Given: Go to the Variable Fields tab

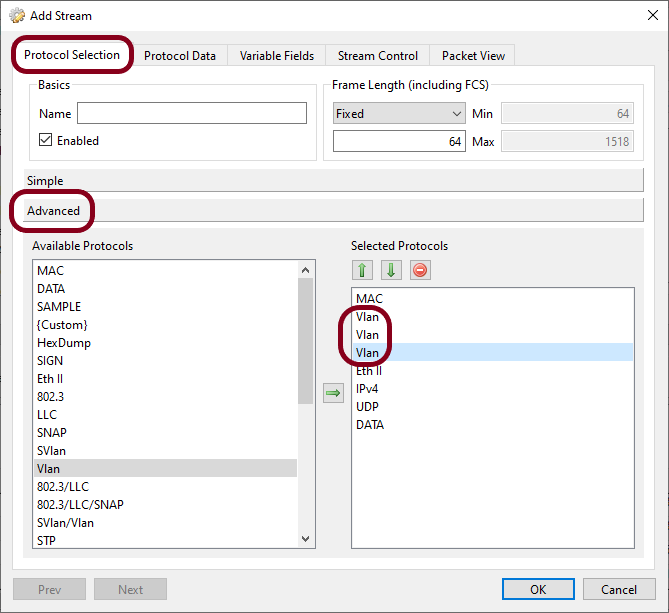Looking at the screenshot, I should (x=276, y=55).
